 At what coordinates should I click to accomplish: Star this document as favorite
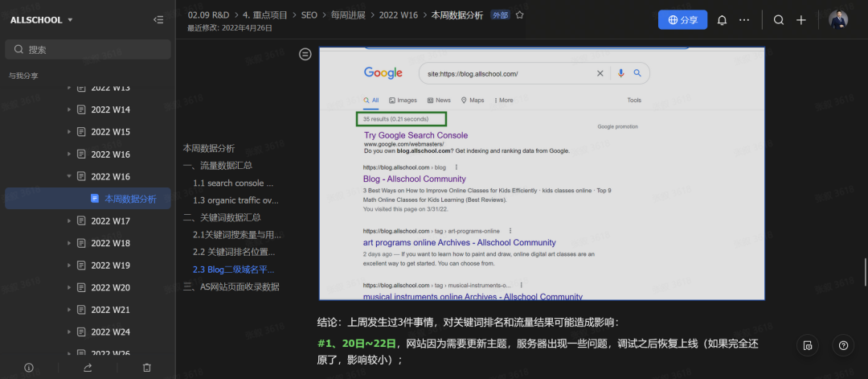(x=519, y=14)
